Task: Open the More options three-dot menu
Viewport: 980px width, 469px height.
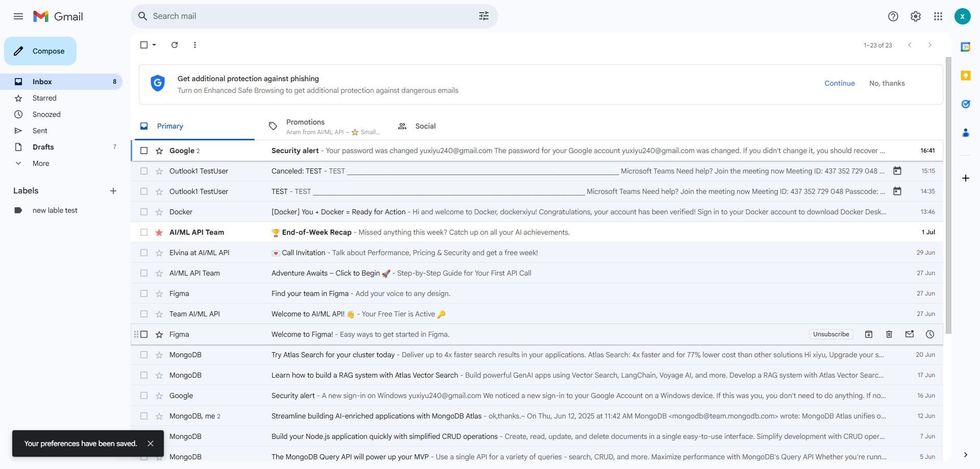Action: click(195, 45)
